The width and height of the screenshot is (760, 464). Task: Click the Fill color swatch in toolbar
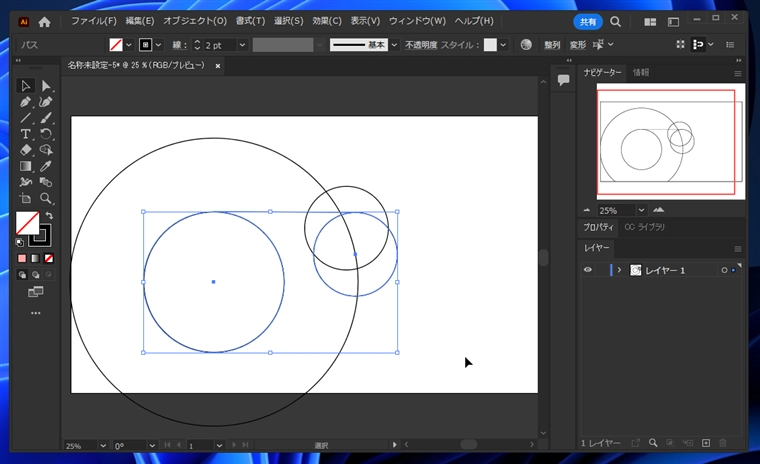[x=28, y=224]
